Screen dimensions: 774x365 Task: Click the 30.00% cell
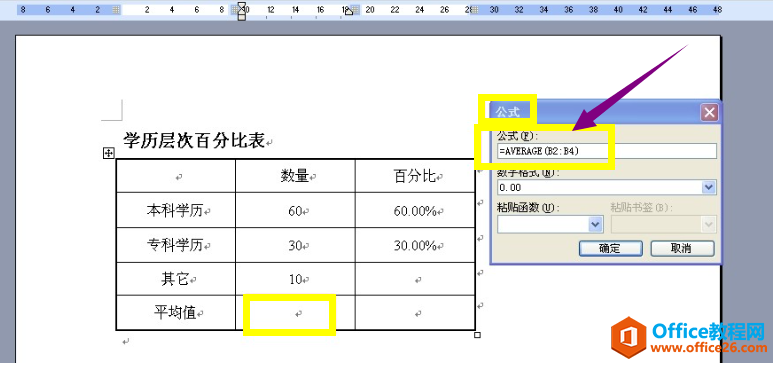tap(415, 245)
